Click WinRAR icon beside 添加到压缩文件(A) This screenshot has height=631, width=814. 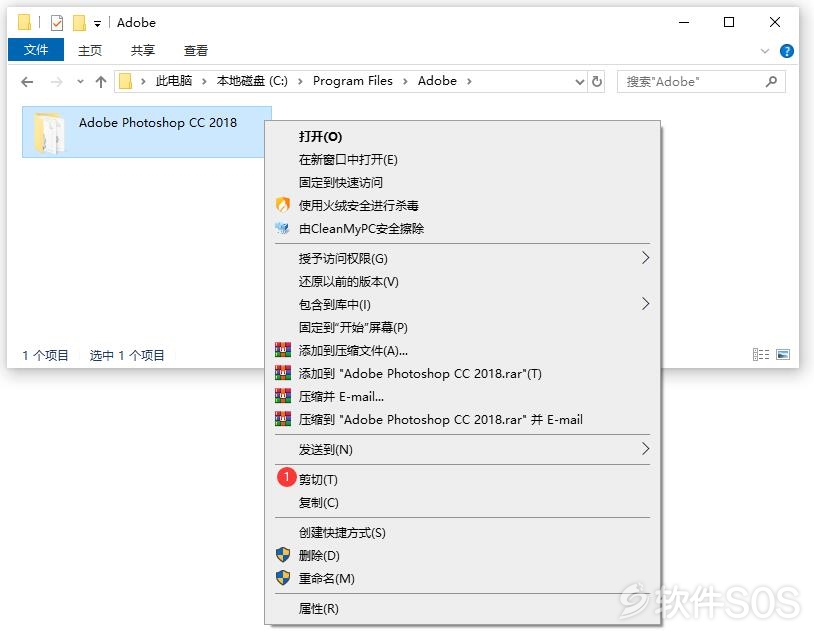[x=282, y=350]
